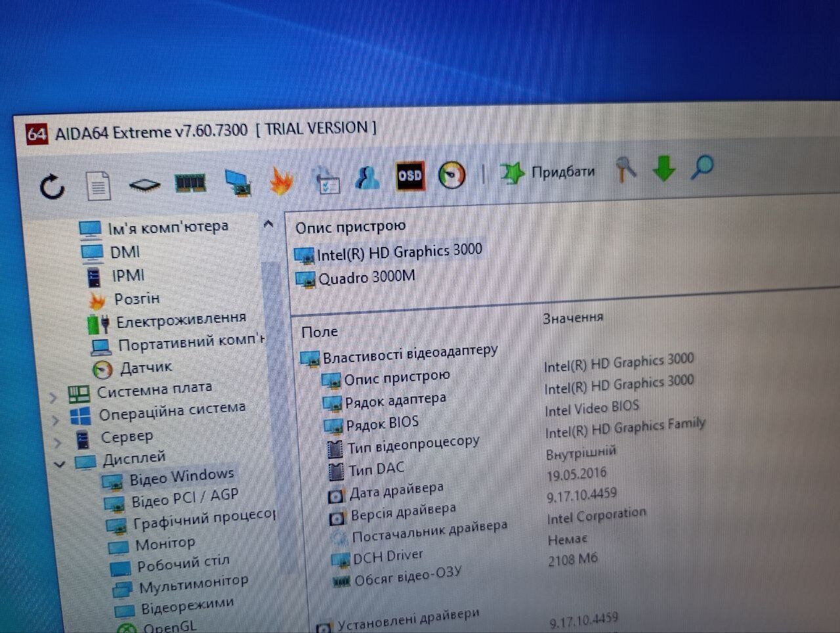Image resolution: width=840 pixels, height=633 pixels.
Task: Open the OSD panel icon
Action: (x=410, y=176)
